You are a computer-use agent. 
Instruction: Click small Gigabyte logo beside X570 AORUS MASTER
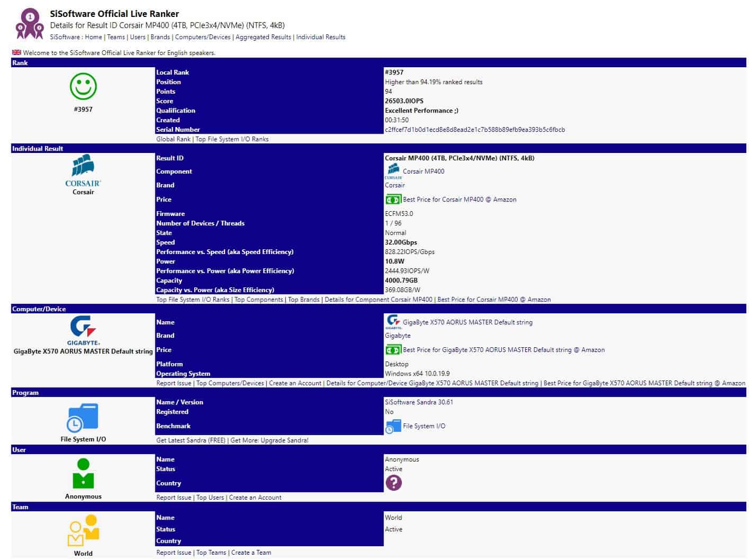coord(393,322)
